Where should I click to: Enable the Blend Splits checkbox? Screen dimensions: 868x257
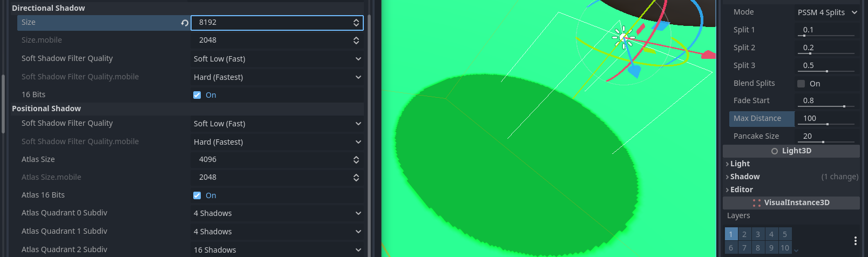[801, 84]
